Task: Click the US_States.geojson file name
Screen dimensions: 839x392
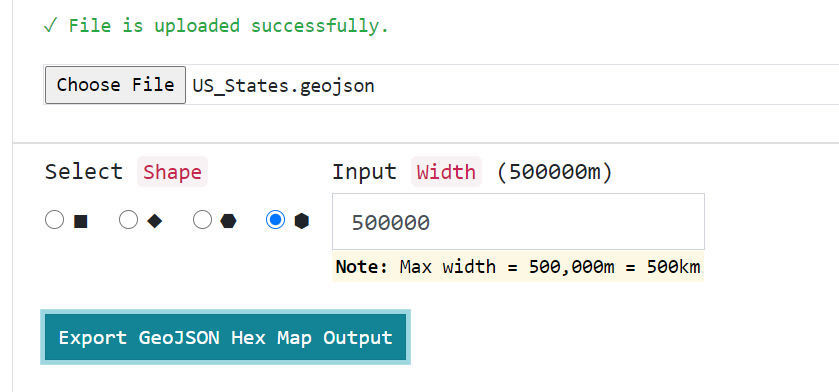Action: click(284, 86)
